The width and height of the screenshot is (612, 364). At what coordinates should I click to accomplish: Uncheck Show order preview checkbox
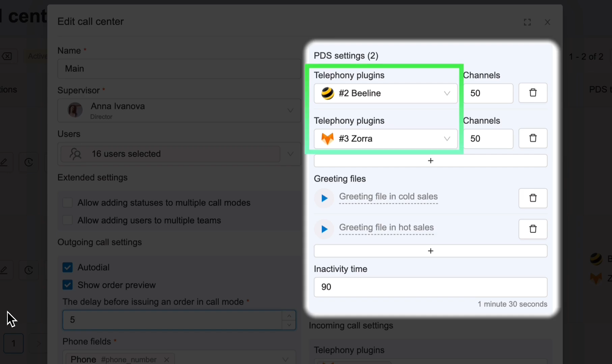(x=67, y=285)
